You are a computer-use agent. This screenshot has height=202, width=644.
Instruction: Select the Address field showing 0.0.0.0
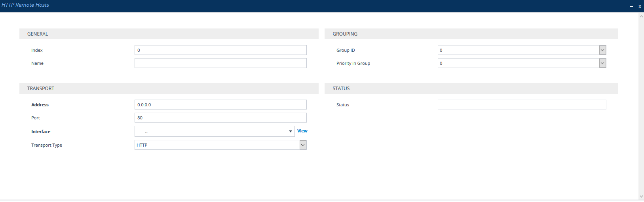220,105
